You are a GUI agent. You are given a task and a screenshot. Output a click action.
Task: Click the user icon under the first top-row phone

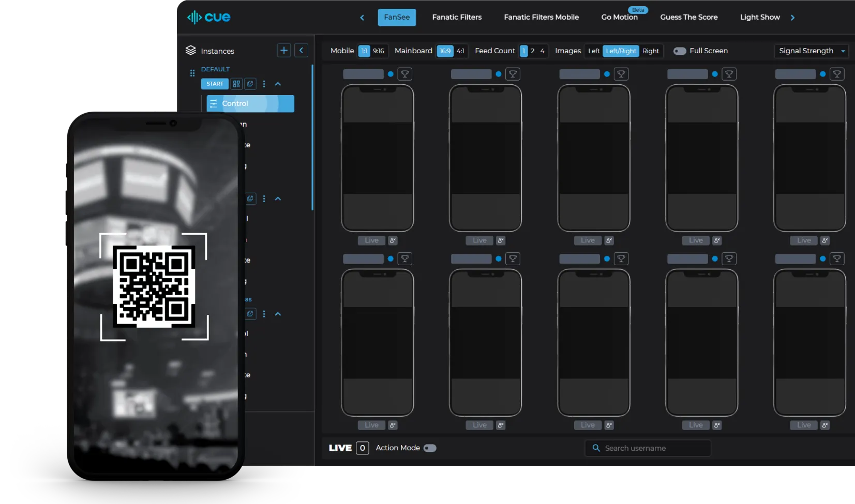393,240
